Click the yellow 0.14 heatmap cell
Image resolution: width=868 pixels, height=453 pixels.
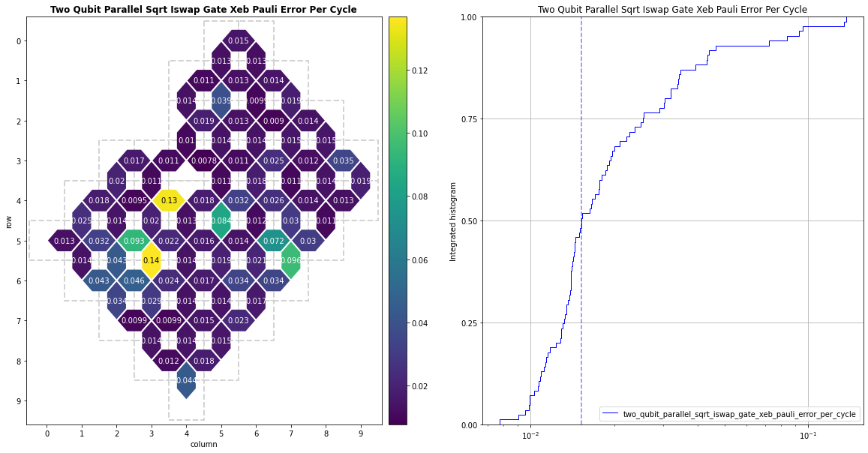coord(152,260)
